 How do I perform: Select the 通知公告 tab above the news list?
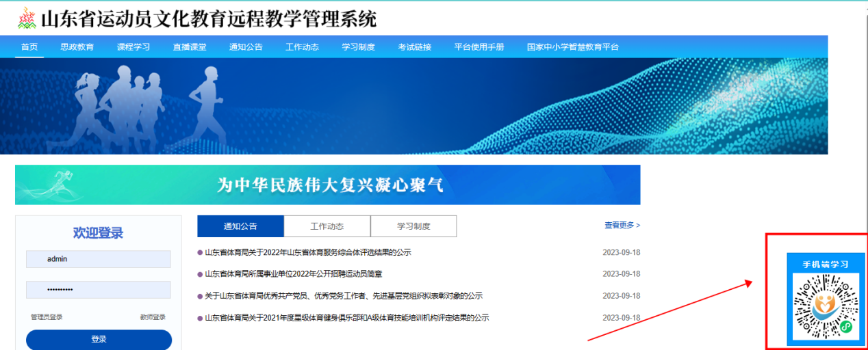coord(240,226)
